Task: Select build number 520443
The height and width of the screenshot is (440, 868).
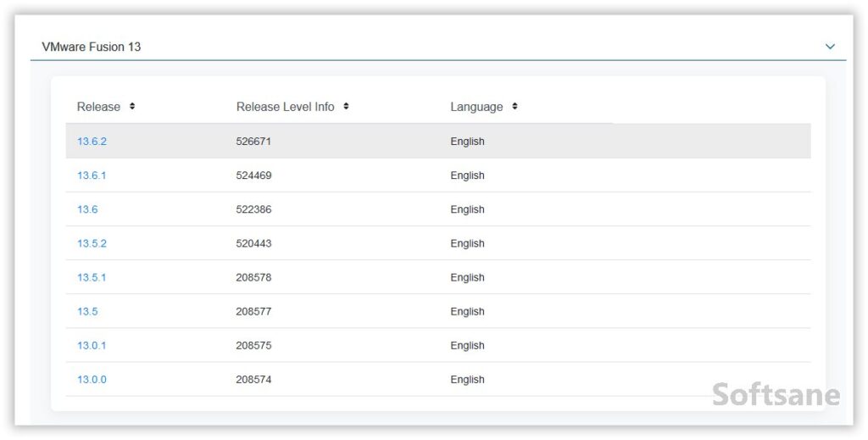Action: tap(253, 243)
